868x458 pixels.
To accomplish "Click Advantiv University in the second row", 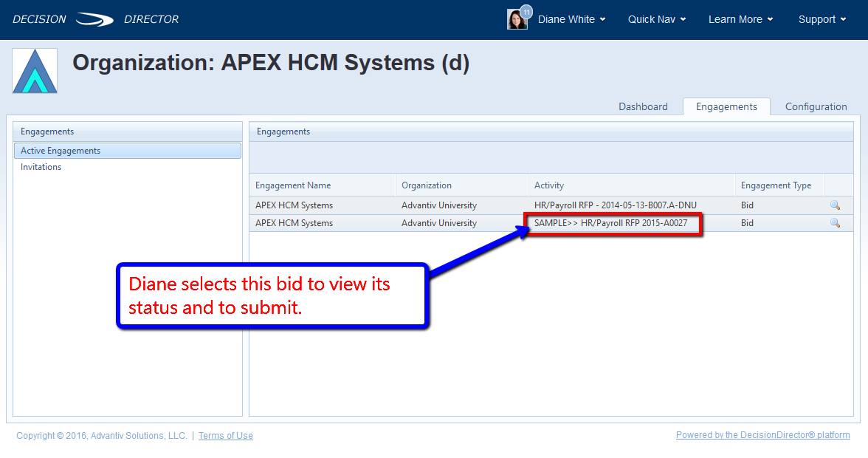I will [439, 223].
